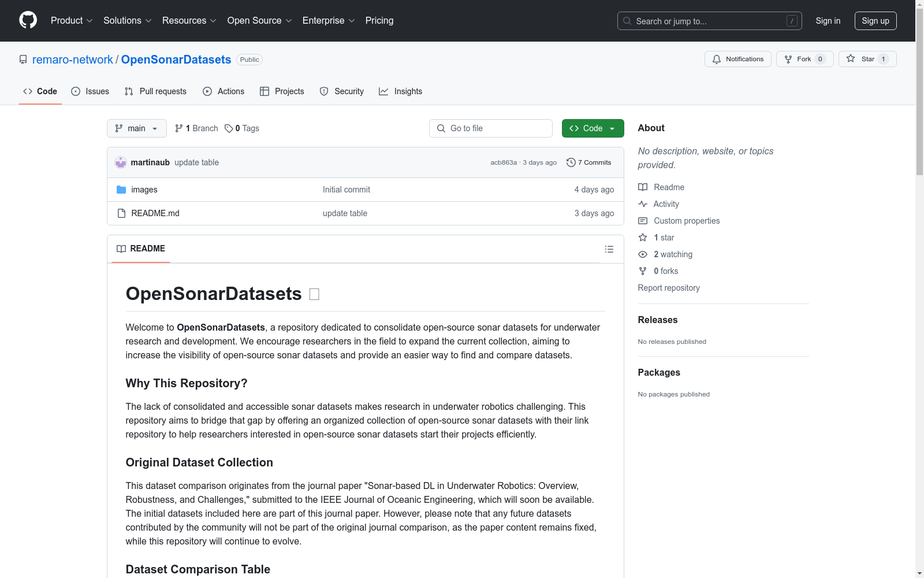
Task: Click the README.md file icon
Action: [121, 213]
